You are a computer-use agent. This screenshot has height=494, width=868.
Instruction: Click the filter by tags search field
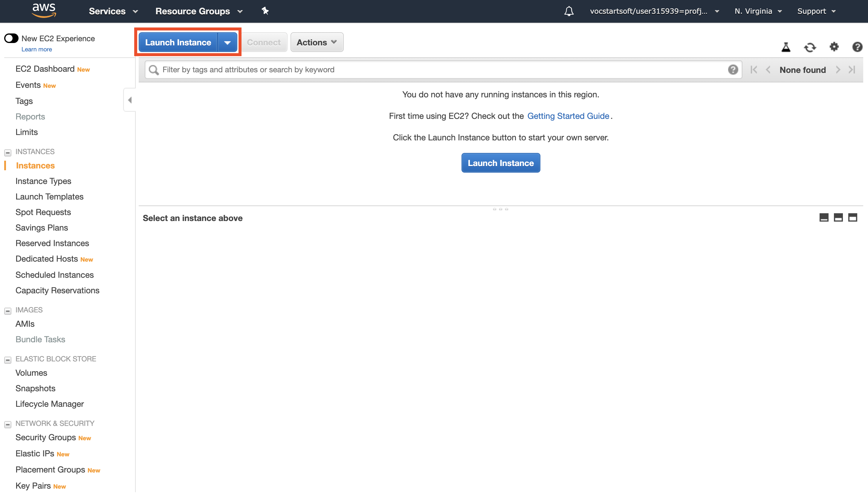441,70
